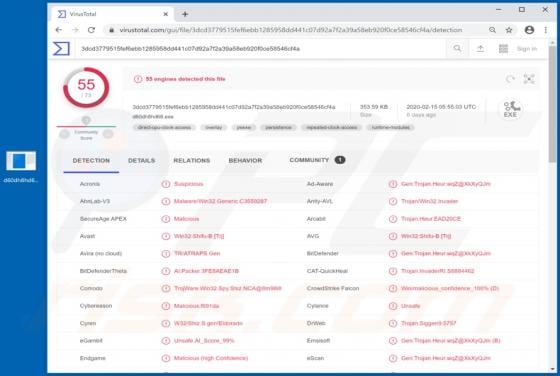The image size is (560, 376).
Task: Click the 55 detection score circle
Action: click(x=86, y=87)
